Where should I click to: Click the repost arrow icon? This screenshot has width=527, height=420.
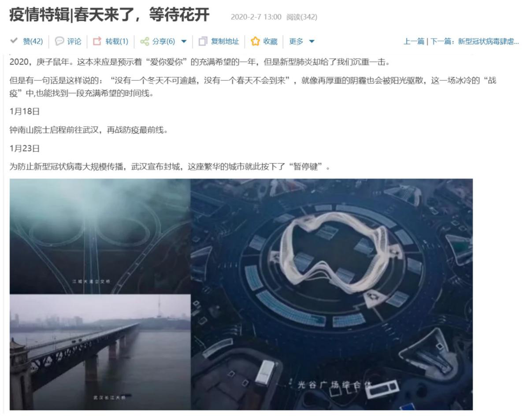click(x=97, y=41)
